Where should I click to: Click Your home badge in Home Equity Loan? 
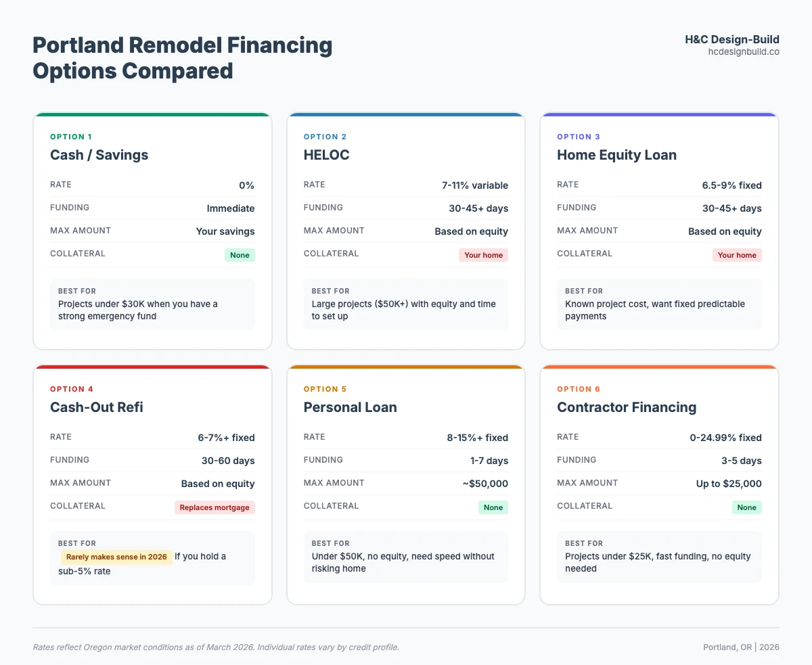point(737,255)
